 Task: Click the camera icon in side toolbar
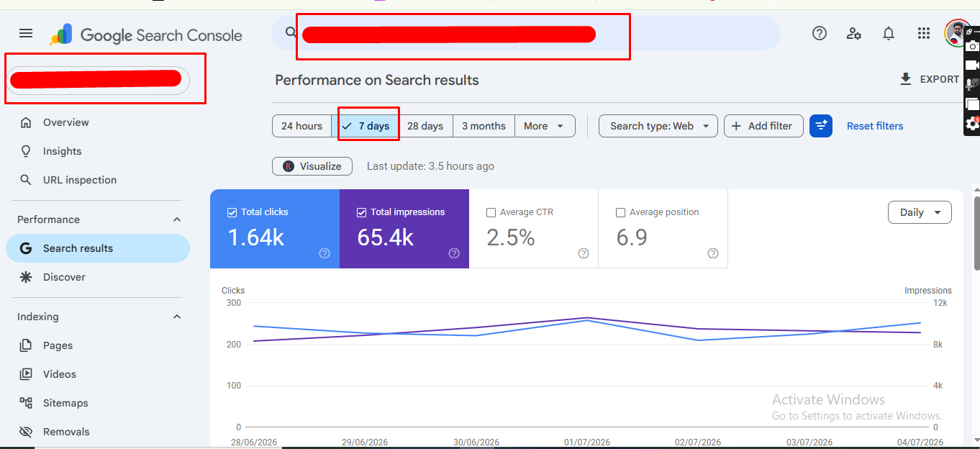(x=972, y=46)
